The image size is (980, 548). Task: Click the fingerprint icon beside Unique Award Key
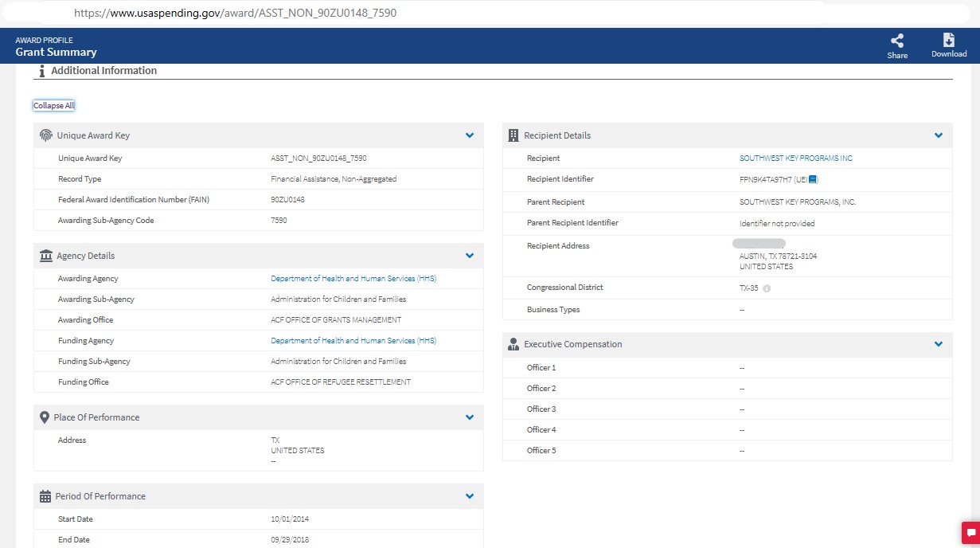pyautogui.click(x=46, y=135)
